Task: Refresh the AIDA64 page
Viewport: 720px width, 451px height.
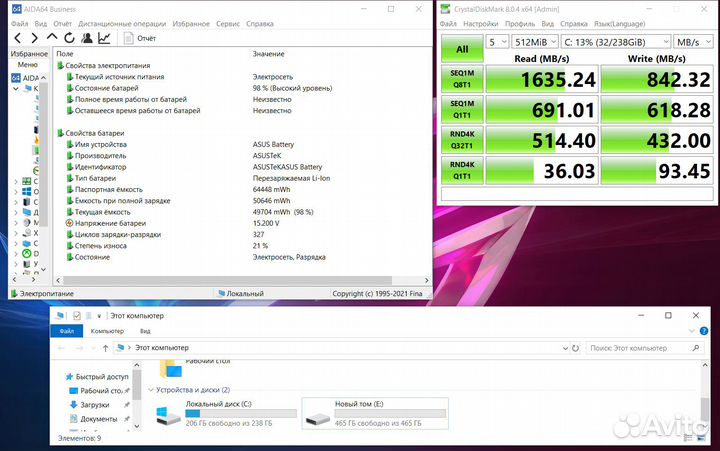Action: (x=69, y=38)
